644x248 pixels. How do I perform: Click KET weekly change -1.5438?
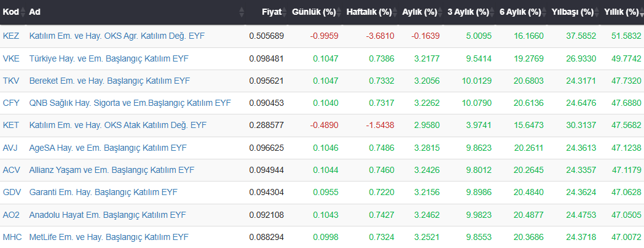(380, 125)
